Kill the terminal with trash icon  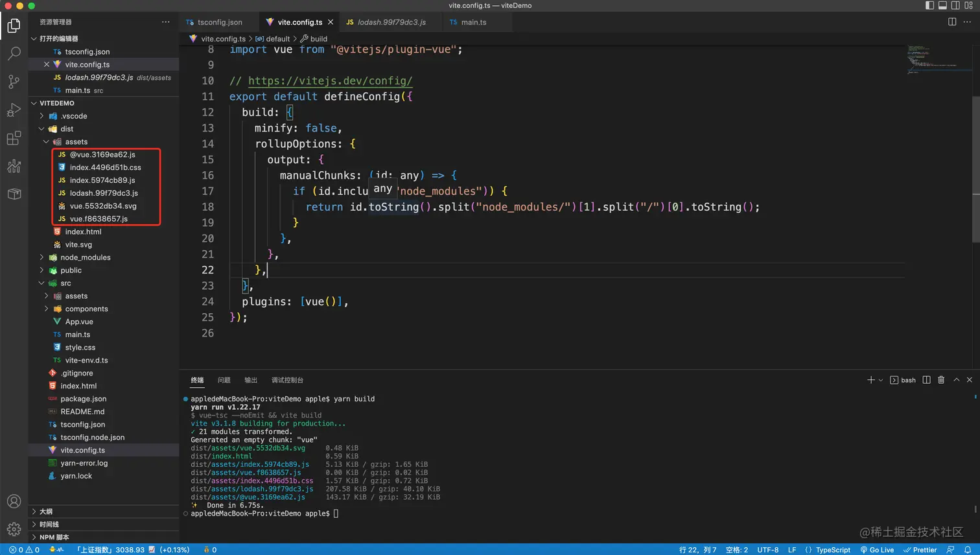[x=941, y=380]
